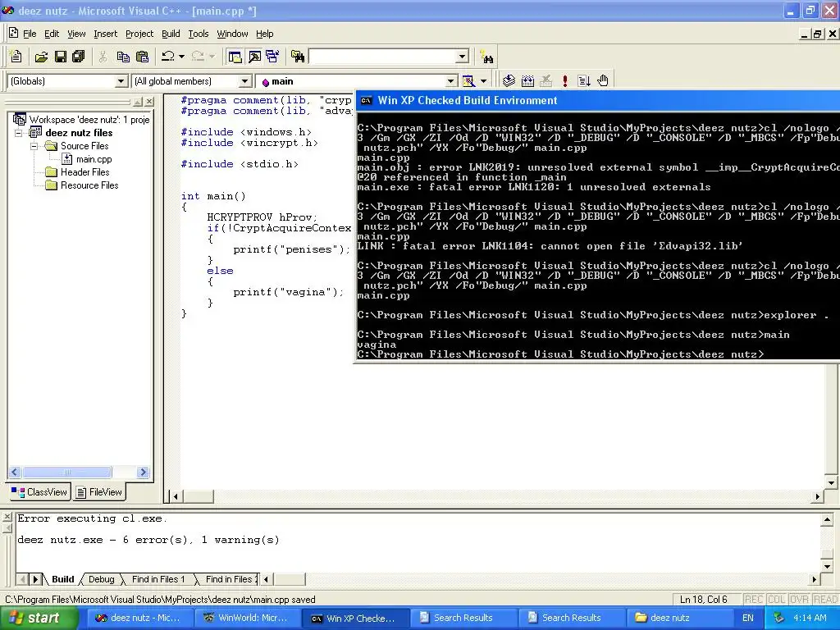Switch to WinWorld taskbar button
Image resolution: width=840 pixels, height=630 pixels.
[247, 618]
